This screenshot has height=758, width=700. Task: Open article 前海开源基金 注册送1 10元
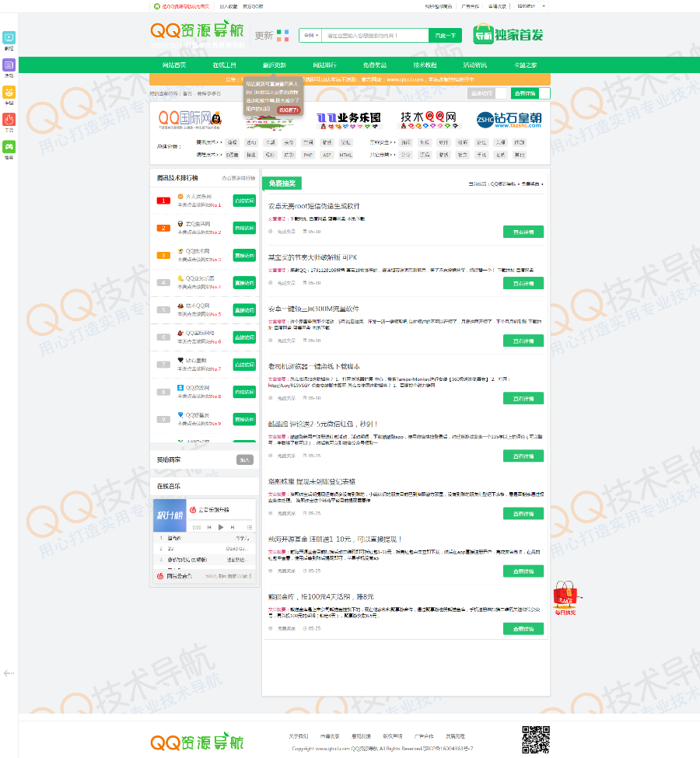coord(334,539)
